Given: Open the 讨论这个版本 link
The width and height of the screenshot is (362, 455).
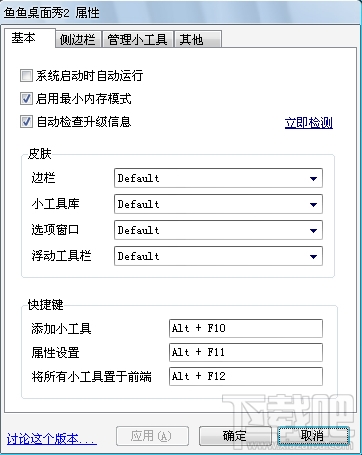Looking at the screenshot, I should coord(52,439).
